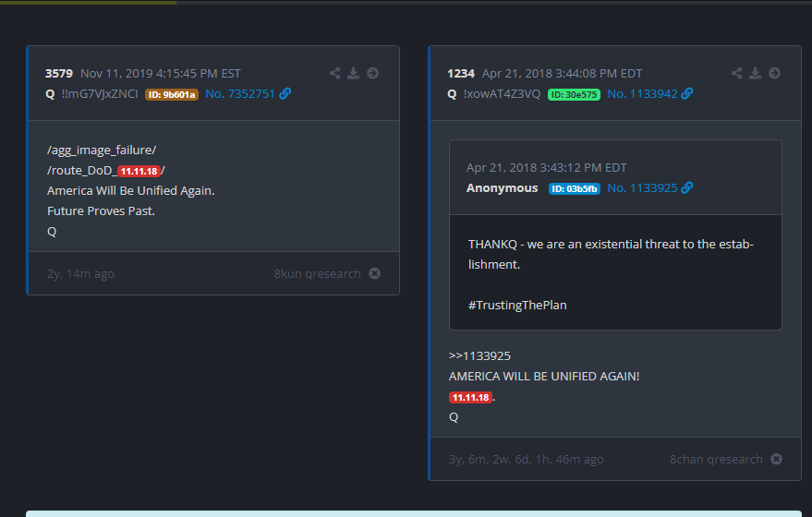The width and height of the screenshot is (812, 517).
Task: Share post 1234 using share icon
Action: point(737,73)
